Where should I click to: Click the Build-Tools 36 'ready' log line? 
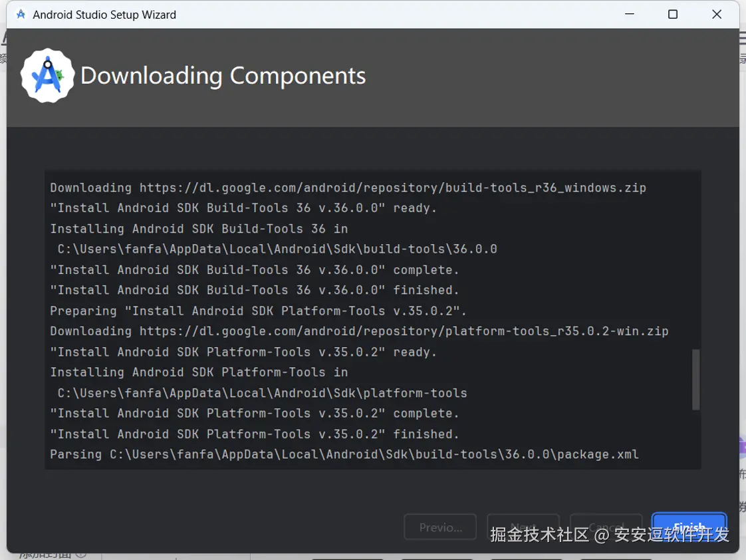tap(243, 208)
